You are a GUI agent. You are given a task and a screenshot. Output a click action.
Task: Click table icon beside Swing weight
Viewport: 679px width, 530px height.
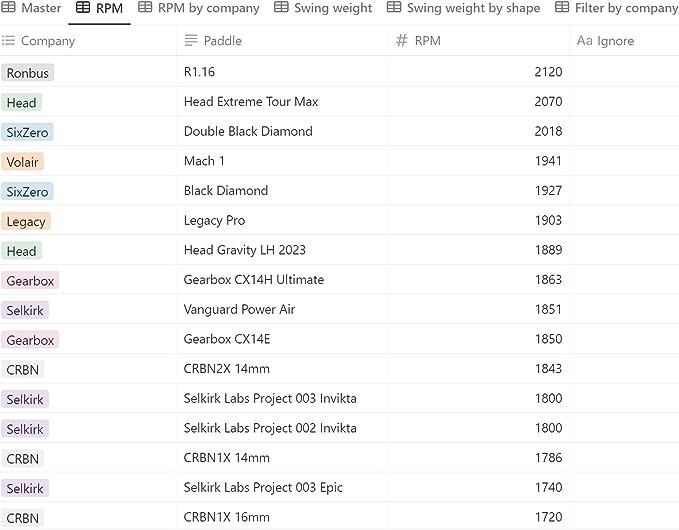click(x=281, y=7)
